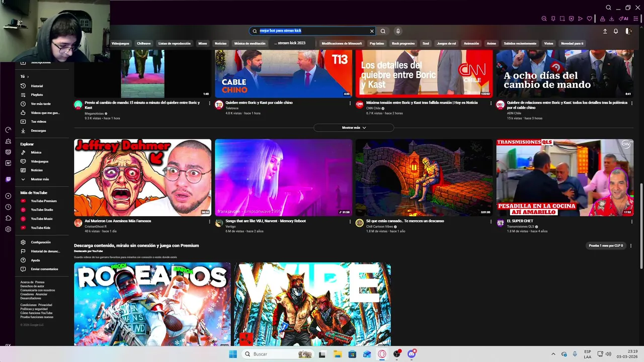Select the Novedad para ti chip
644x362 pixels.
pyautogui.click(x=572, y=43)
